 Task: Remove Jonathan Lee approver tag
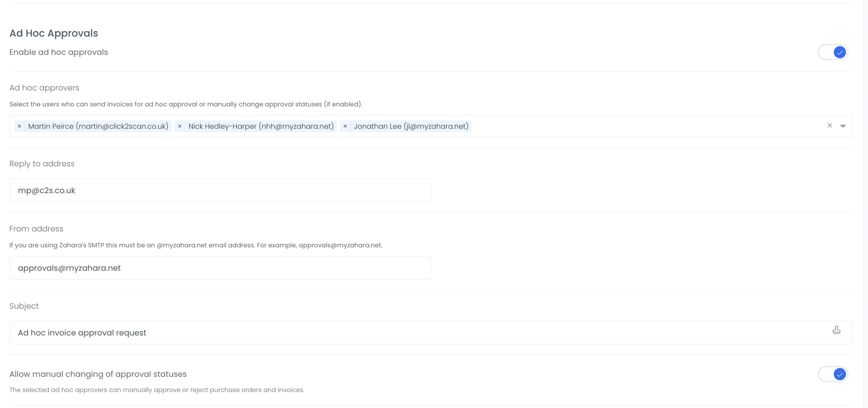tap(345, 126)
